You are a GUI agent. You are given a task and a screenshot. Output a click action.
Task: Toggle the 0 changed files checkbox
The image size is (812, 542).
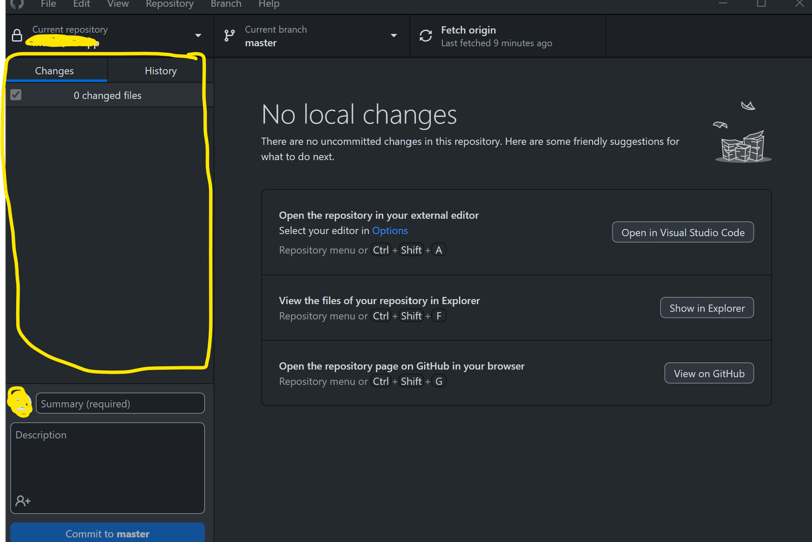click(16, 95)
